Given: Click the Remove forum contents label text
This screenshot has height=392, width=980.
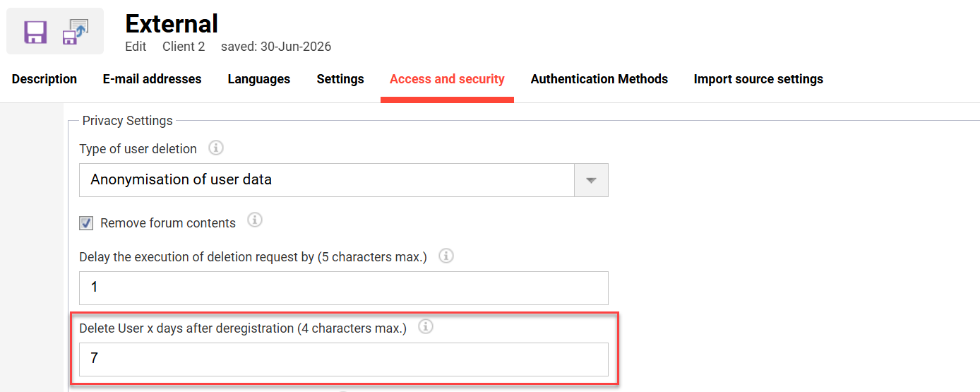Looking at the screenshot, I should click(x=168, y=223).
